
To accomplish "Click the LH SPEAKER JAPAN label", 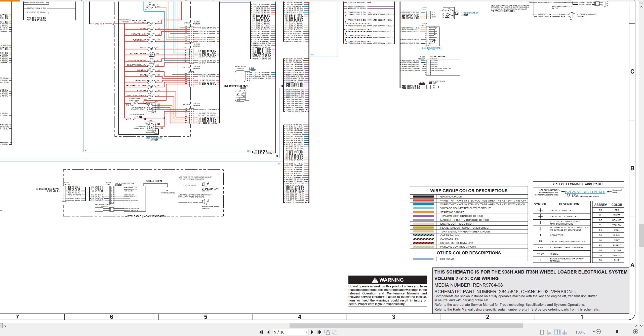I will coord(211,189).
